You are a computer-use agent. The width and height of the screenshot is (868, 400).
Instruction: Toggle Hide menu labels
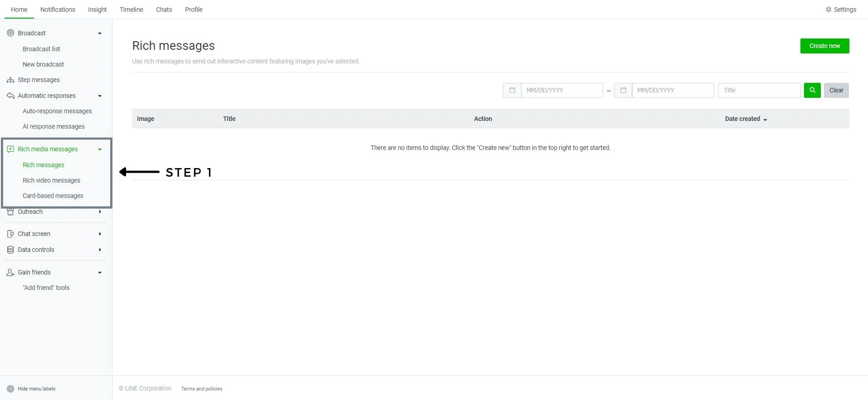[10, 389]
